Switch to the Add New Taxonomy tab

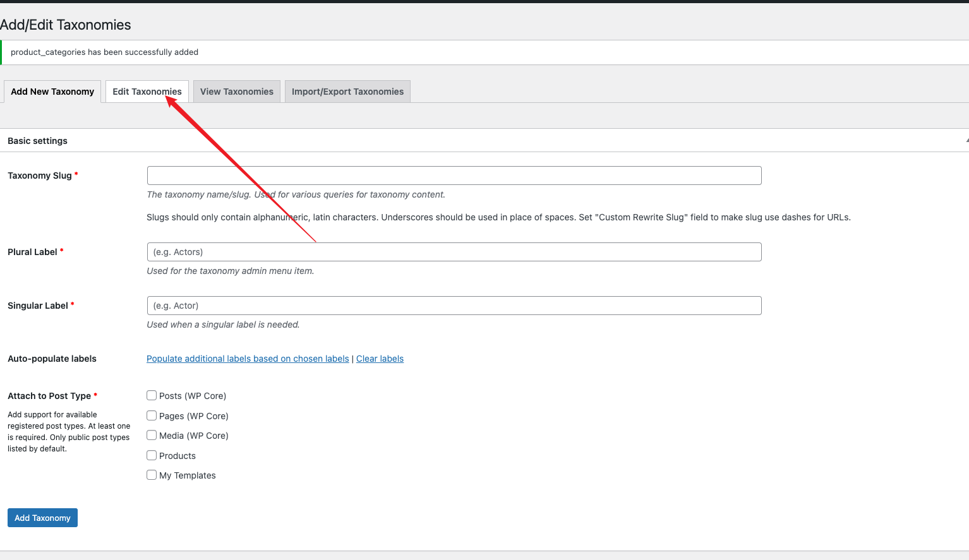click(x=52, y=92)
